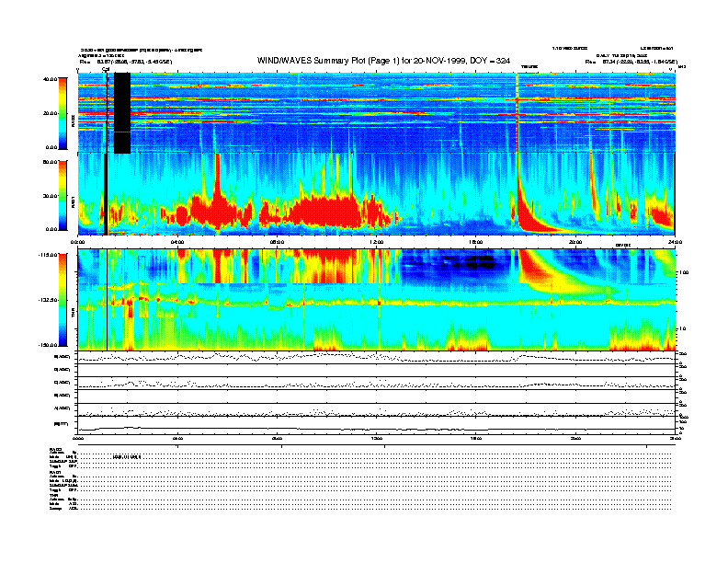Click the RAD2 color scale bar
The height and width of the screenshot is (563, 728).
coord(63,113)
